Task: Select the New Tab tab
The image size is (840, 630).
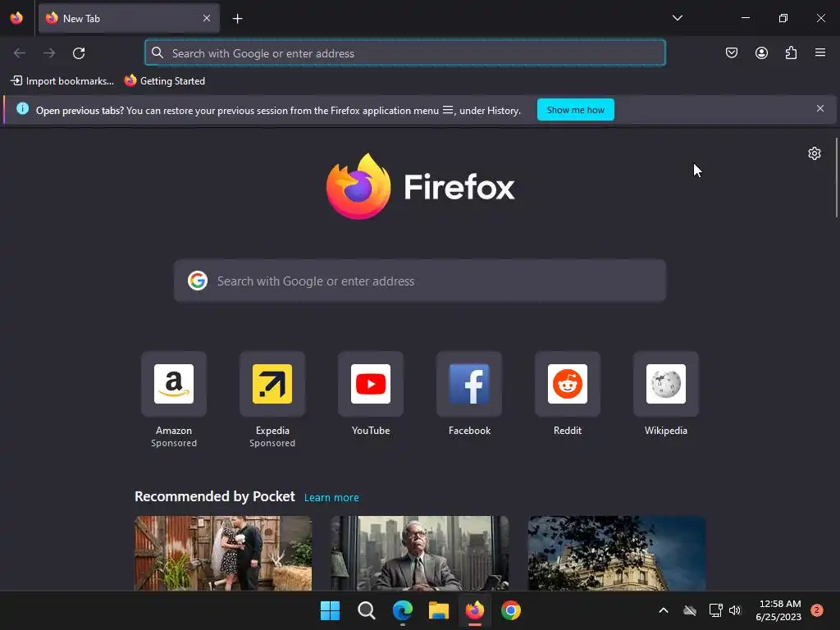Action: coord(129,18)
